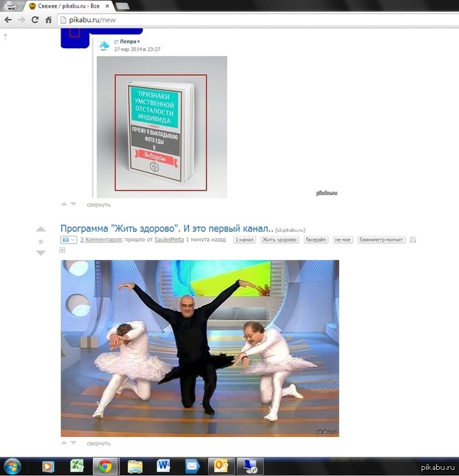Launch Microsoft Word from the taskbar
This screenshot has width=459, height=476.
pos(163,465)
